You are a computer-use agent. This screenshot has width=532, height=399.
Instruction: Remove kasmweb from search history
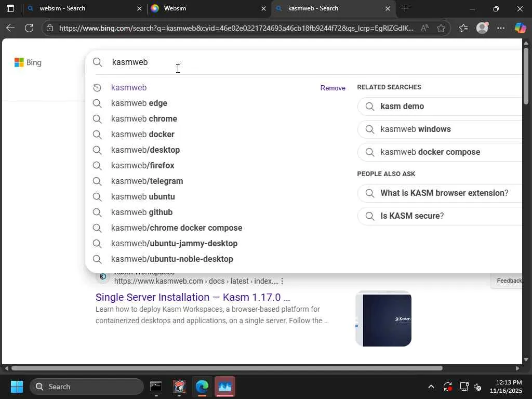(x=333, y=88)
